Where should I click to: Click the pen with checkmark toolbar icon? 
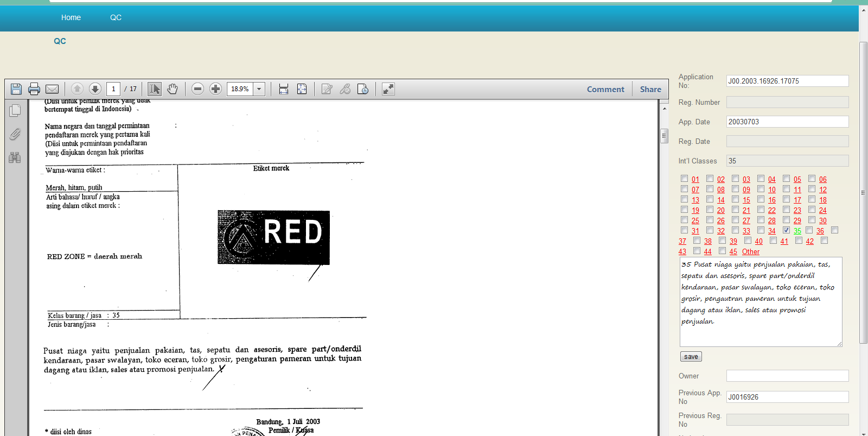pos(345,89)
